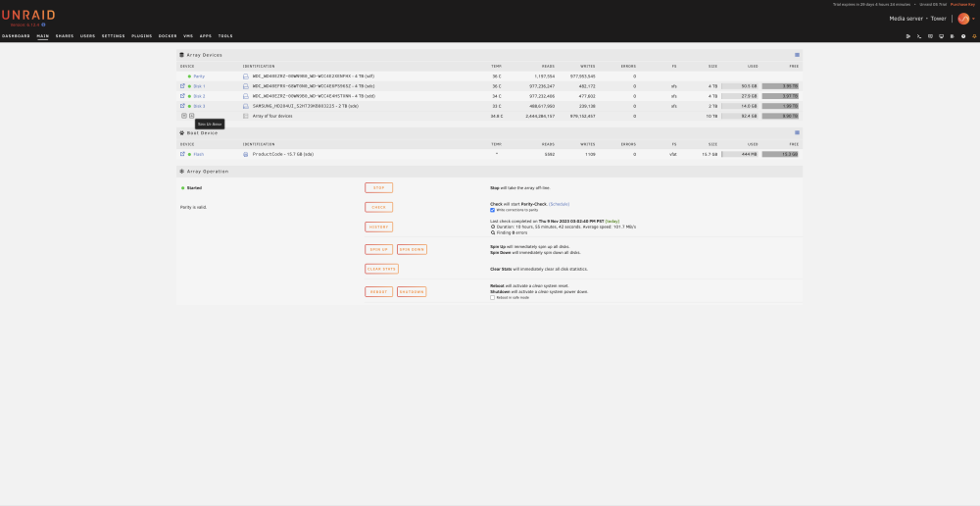Click the Parity drive identification icon
Screen dimensions: 980x506
pyautogui.click(x=246, y=76)
